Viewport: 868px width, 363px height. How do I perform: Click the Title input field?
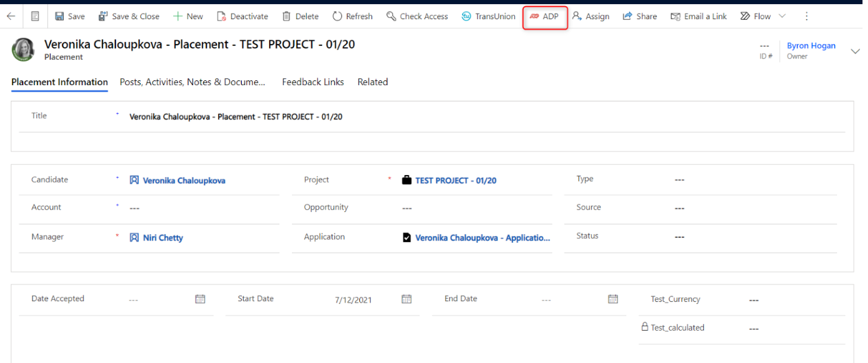487,117
